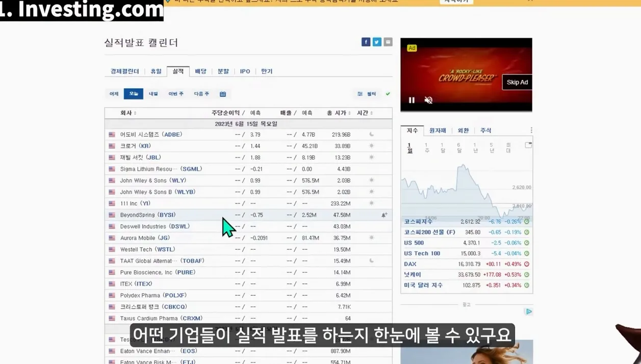Click the green checkmark beside filter
The image size is (641, 364).
click(x=388, y=94)
